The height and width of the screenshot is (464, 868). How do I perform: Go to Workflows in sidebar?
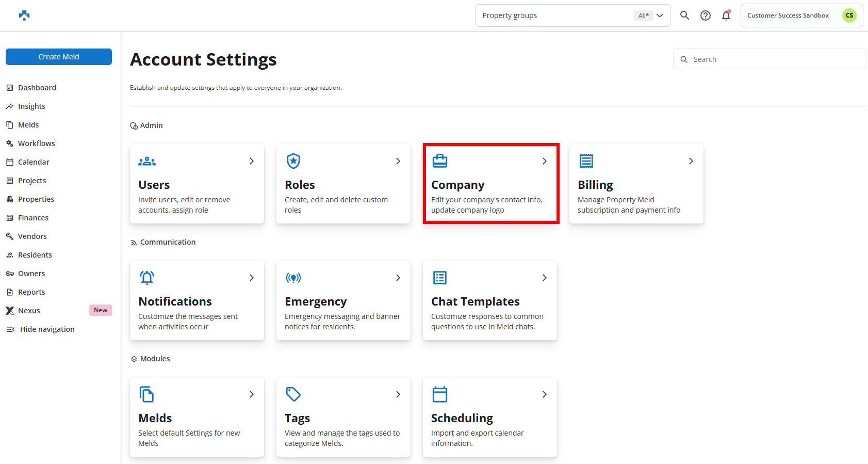coord(36,143)
